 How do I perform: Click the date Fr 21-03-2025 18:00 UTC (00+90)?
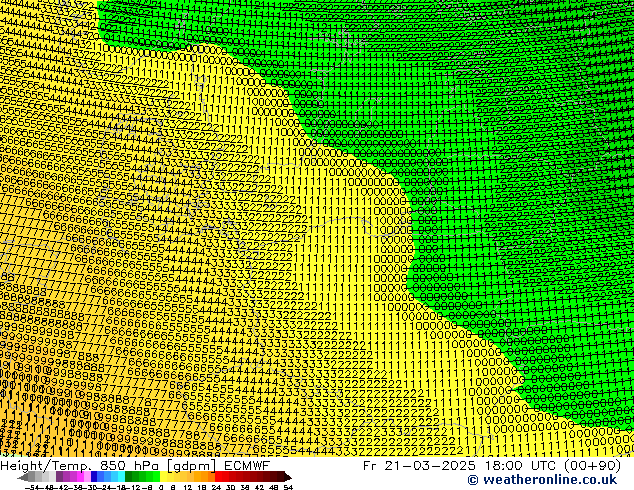(492, 465)
